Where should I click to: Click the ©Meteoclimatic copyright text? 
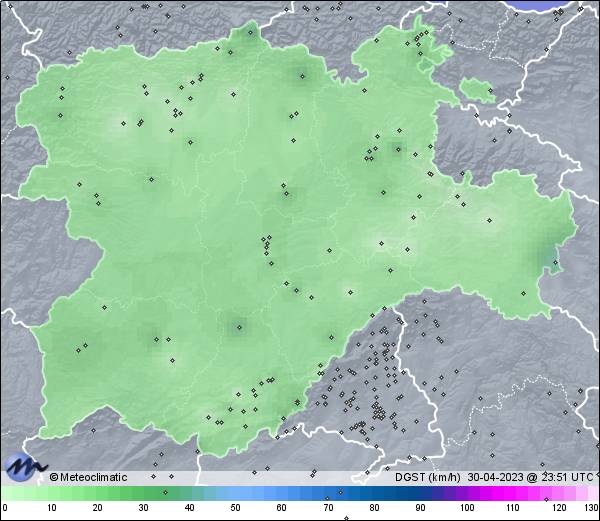tap(88, 477)
